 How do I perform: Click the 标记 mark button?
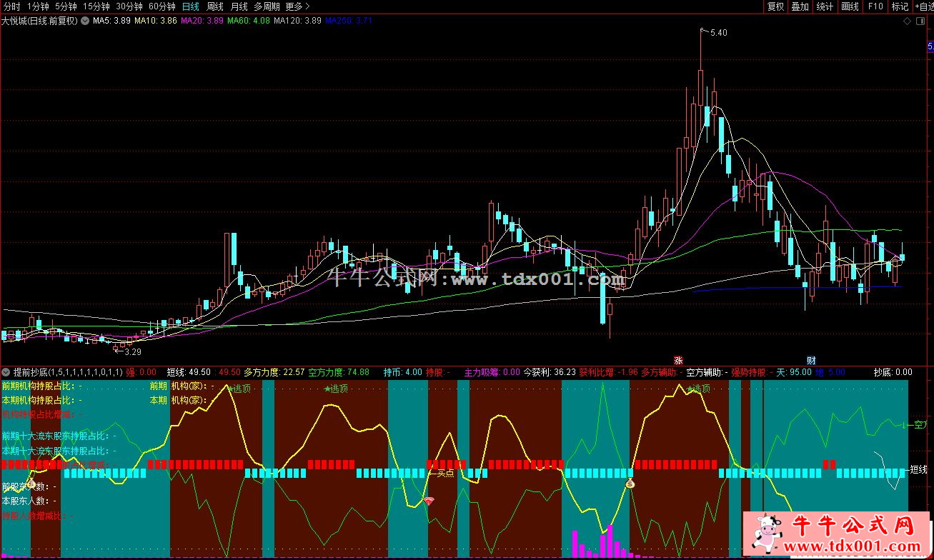pyautogui.click(x=899, y=6)
